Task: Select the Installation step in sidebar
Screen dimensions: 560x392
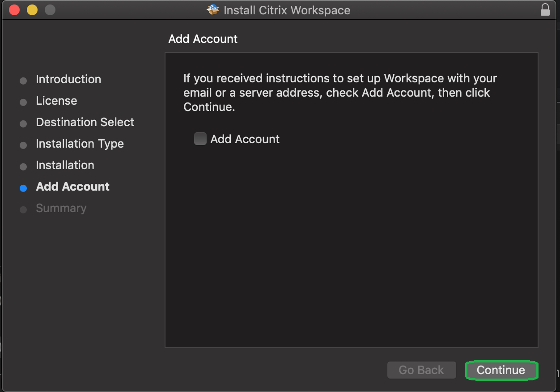Action: pos(65,165)
